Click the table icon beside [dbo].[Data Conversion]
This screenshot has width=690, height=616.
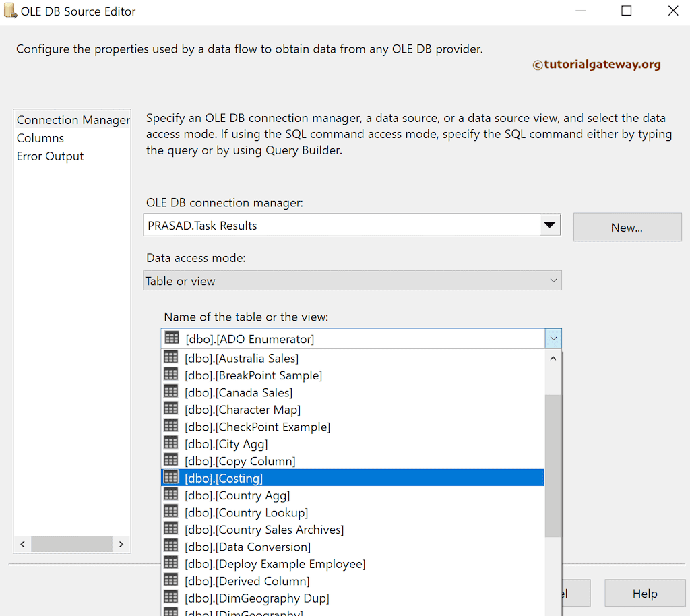(170, 545)
